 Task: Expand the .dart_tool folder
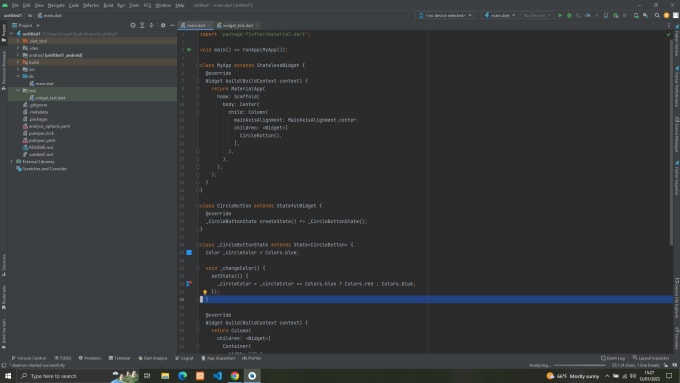tap(18, 41)
